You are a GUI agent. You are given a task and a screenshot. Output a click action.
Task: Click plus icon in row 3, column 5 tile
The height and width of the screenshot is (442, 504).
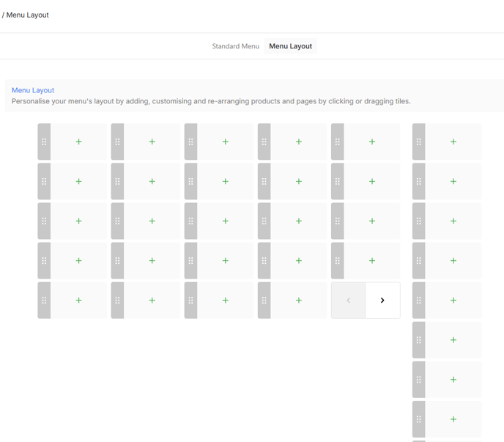[371, 221]
